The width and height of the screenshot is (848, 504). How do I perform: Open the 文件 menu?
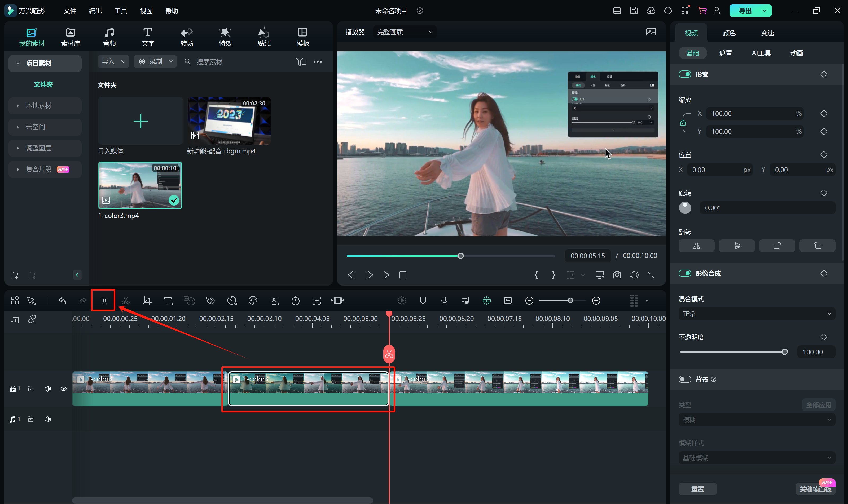click(70, 11)
